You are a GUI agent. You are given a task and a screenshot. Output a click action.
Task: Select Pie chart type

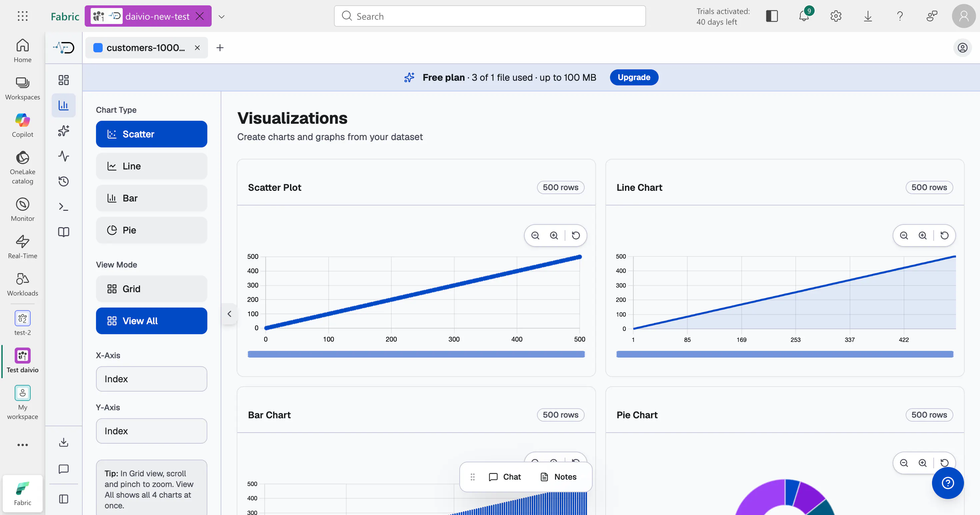[151, 230]
